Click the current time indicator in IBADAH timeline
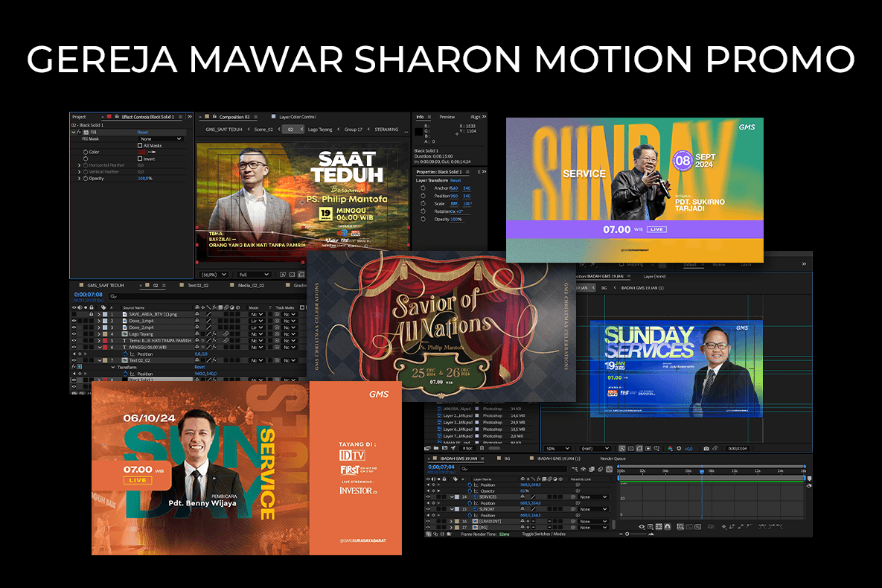This screenshot has width=882, height=588. coord(702,472)
